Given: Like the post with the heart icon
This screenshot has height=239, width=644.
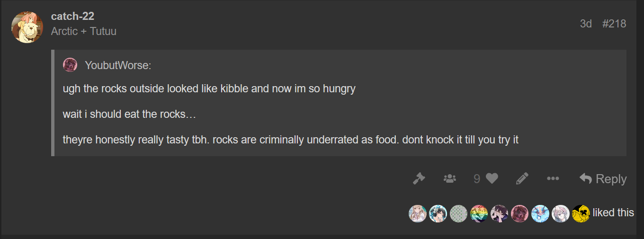Looking at the screenshot, I should [x=492, y=178].
